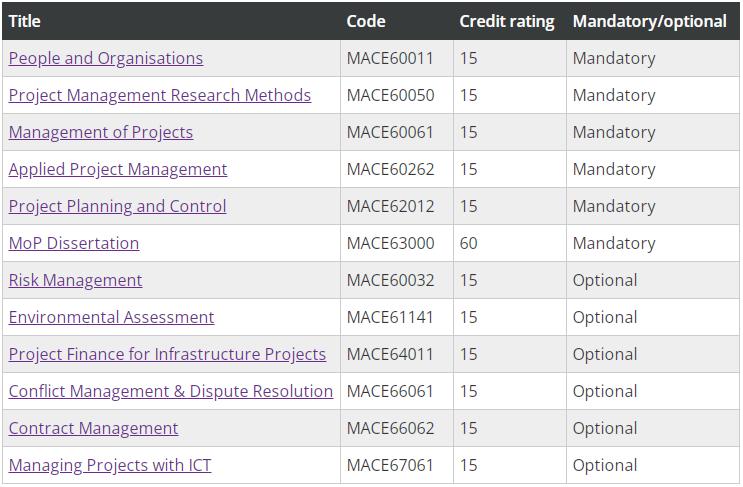
Task: Open Project Planning and Control link
Action: 117,206
